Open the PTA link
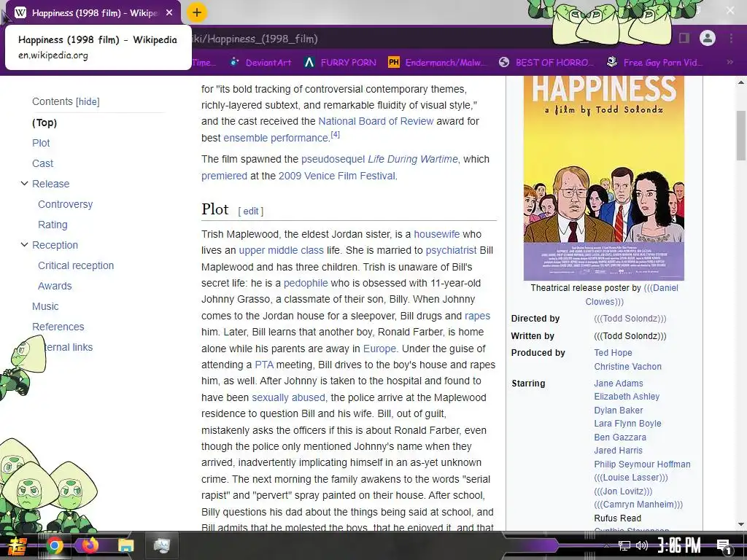 tap(264, 365)
